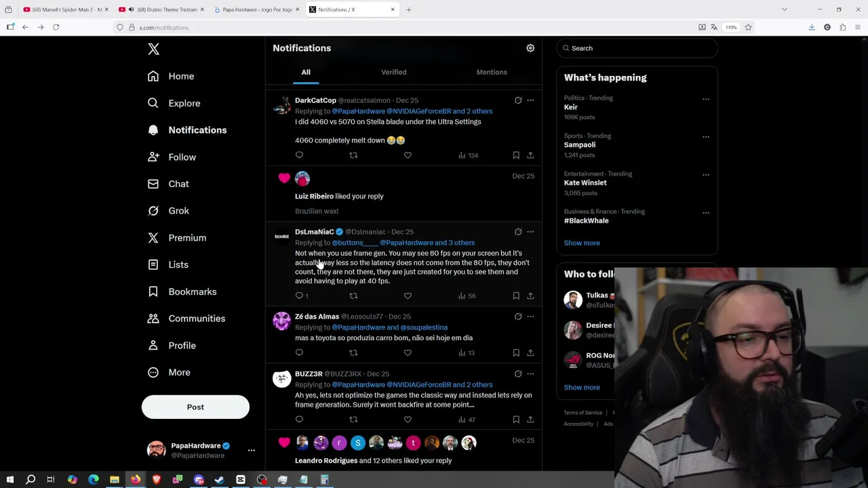This screenshot has width=868, height=488.
Task: Open notification settings gear
Action: tap(530, 48)
